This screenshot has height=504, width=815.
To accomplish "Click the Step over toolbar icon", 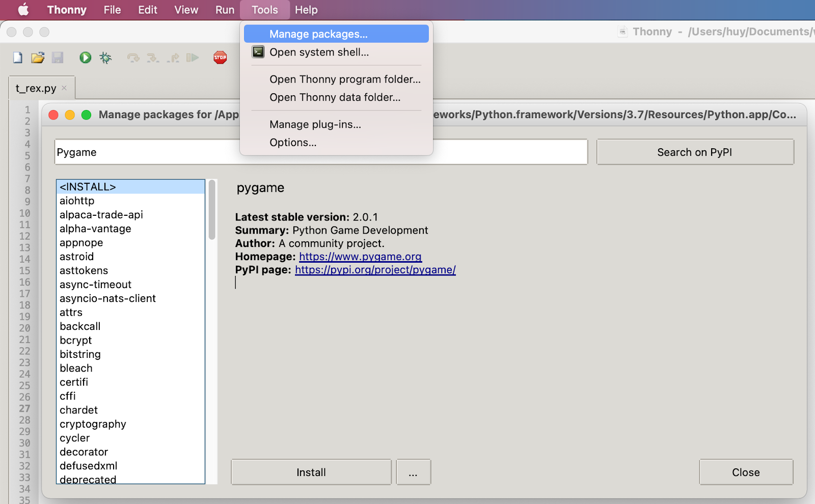I will (133, 58).
